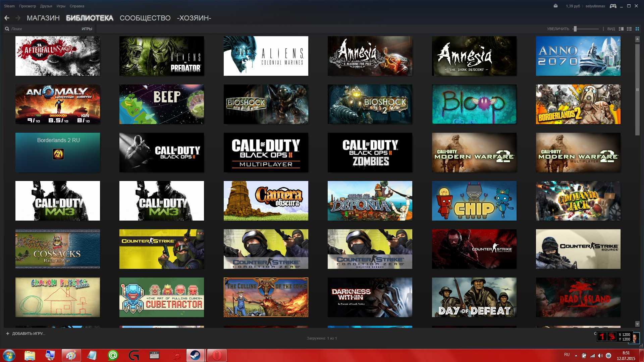Viewport: 644px width, 362px height.
Task: Open Counter-Strike Global Offensive thumbnail
Action: tap(474, 249)
